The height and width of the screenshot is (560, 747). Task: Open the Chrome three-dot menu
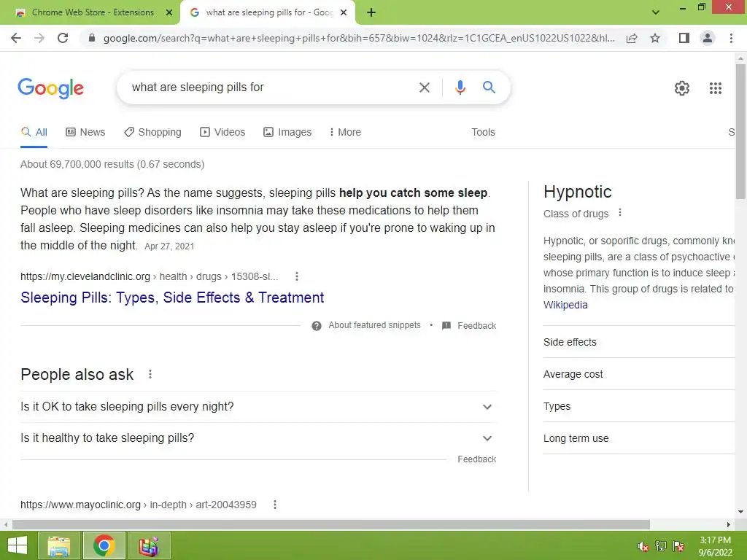[731, 38]
